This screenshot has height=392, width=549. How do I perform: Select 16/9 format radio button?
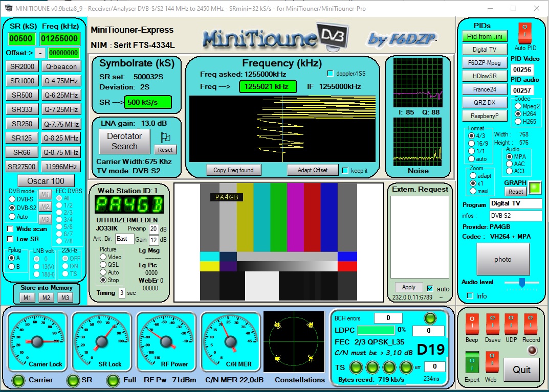472,144
